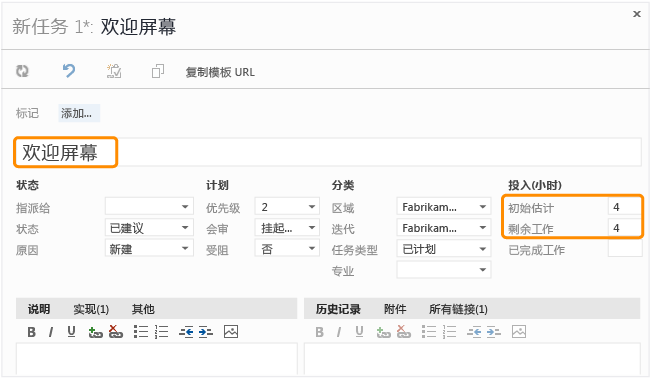This screenshot has width=650, height=378.
Task: Open the empty 专业 dropdown
Action: coord(444,270)
